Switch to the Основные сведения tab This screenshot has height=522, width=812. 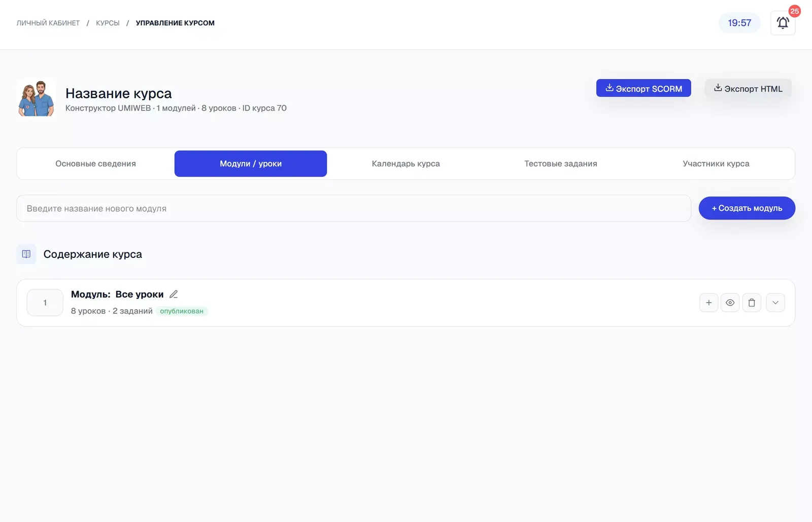(95, 164)
